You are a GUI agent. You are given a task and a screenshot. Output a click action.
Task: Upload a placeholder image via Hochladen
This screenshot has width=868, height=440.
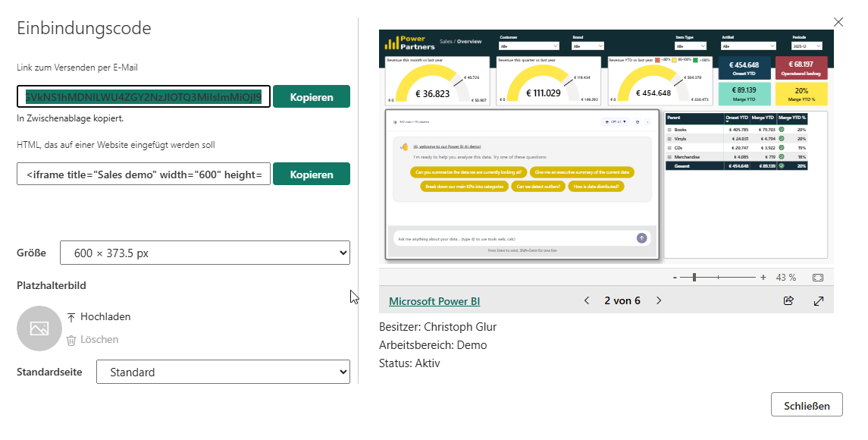click(x=99, y=317)
